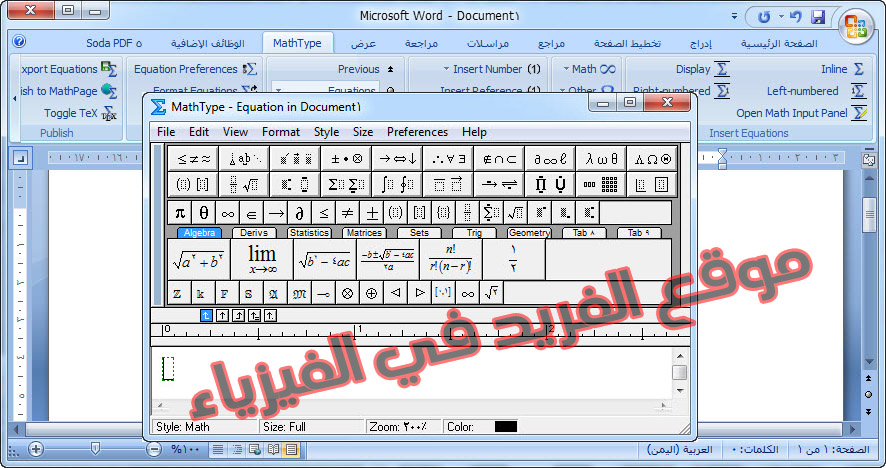The width and height of the screenshot is (886, 468).
Task: Open the arrow symbols palette (→⇔↓)
Action: [397, 159]
